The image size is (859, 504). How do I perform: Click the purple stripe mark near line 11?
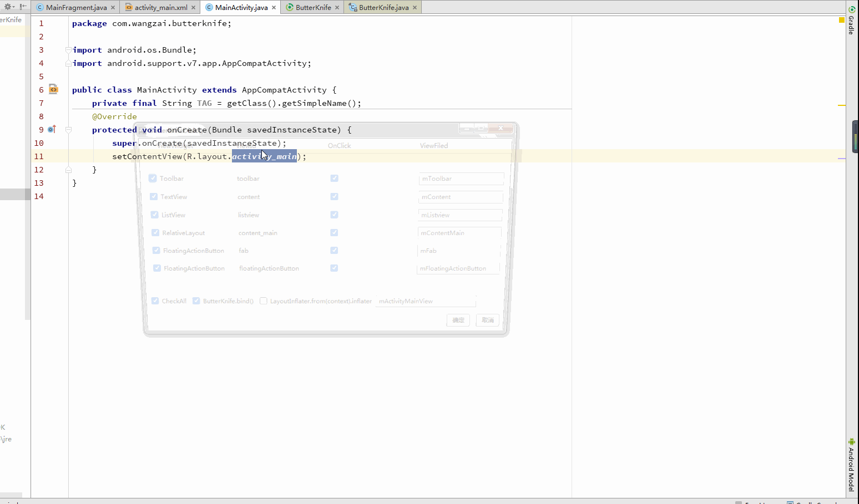point(841,158)
